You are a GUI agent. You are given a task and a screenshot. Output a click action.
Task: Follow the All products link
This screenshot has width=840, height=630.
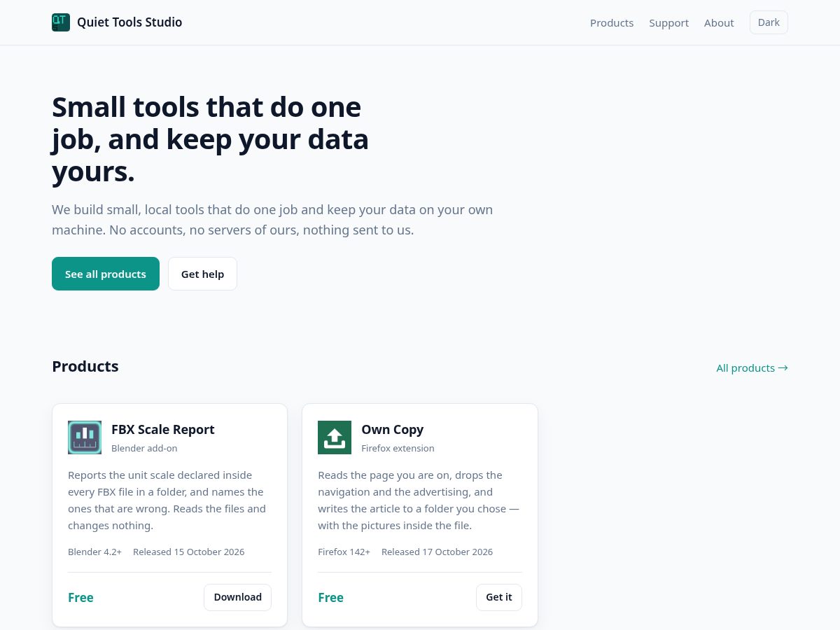tap(752, 367)
